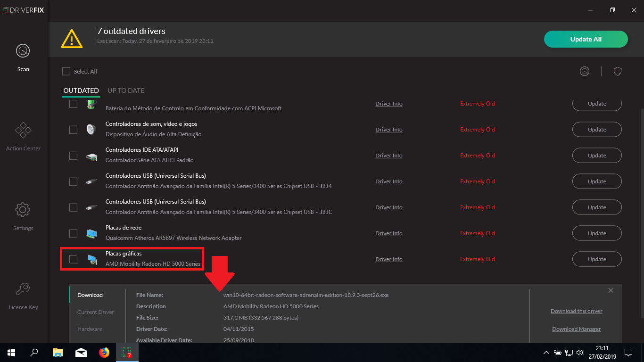
Task: Click the speaker icon for audio driver
Action: click(x=91, y=130)
